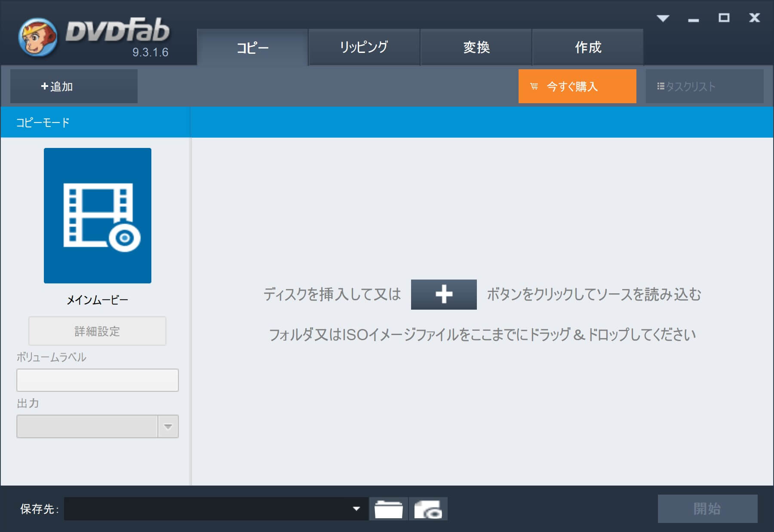Click the version number 9.3.1.6
The image size is (774, 532).
(x=150, y=52)
